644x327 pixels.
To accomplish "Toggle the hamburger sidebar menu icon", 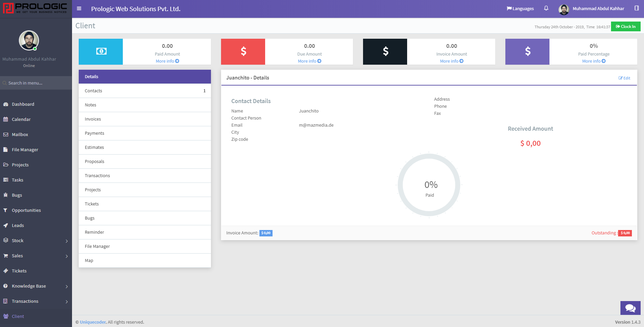I will (79, 9).
